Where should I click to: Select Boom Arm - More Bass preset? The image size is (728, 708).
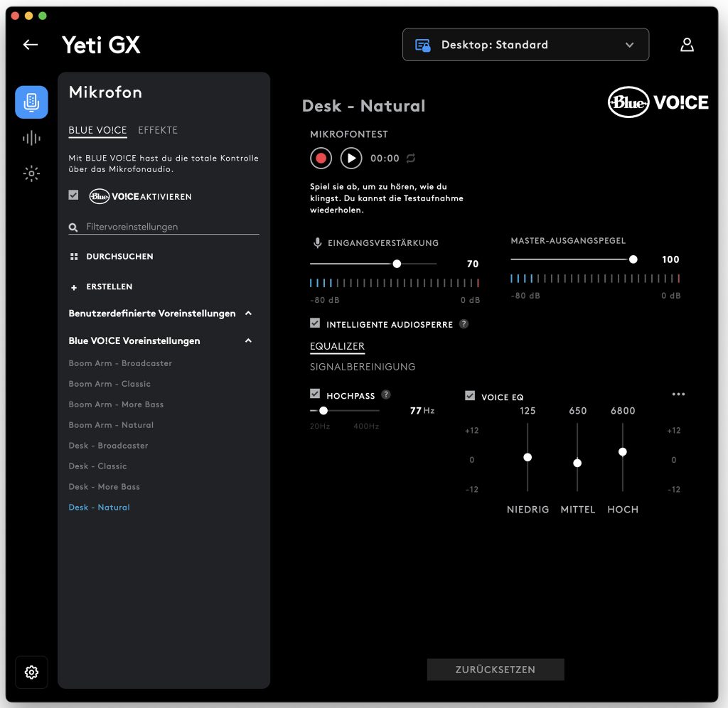[116, 404]
